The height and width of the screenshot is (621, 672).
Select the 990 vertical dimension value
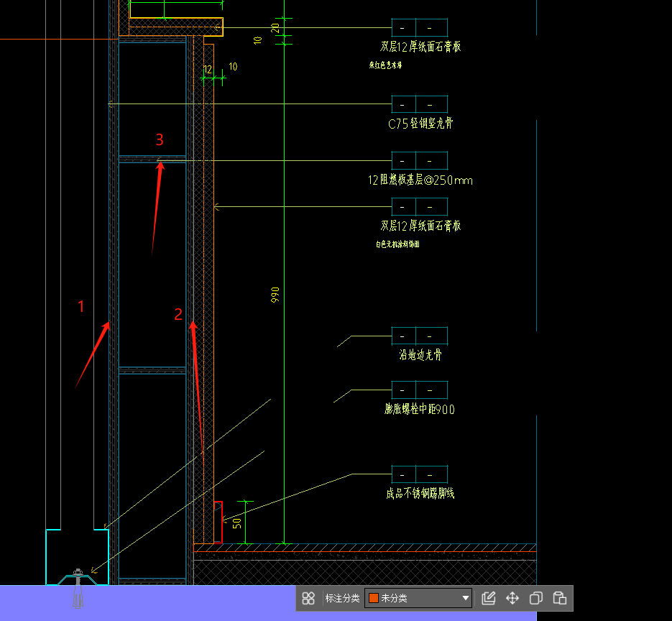point(275,295)
